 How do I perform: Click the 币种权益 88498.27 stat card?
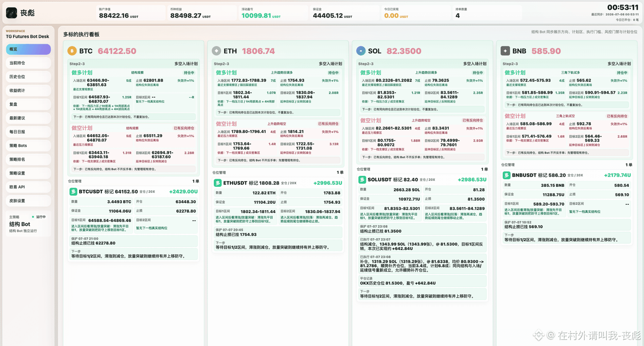point(201,13)
